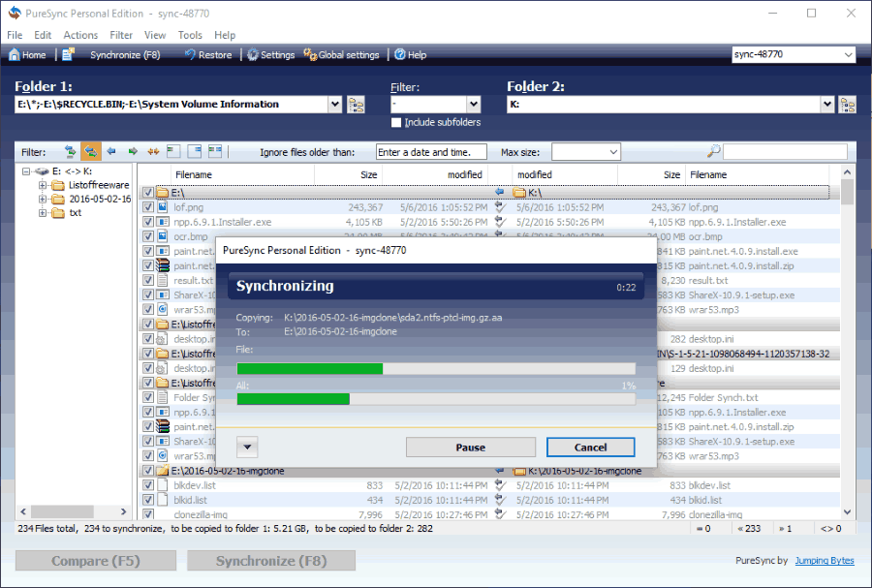The width and height of the screenshot is (872, 588).
Task: Open Global settings gears icon
Action: tap(310, 54)
